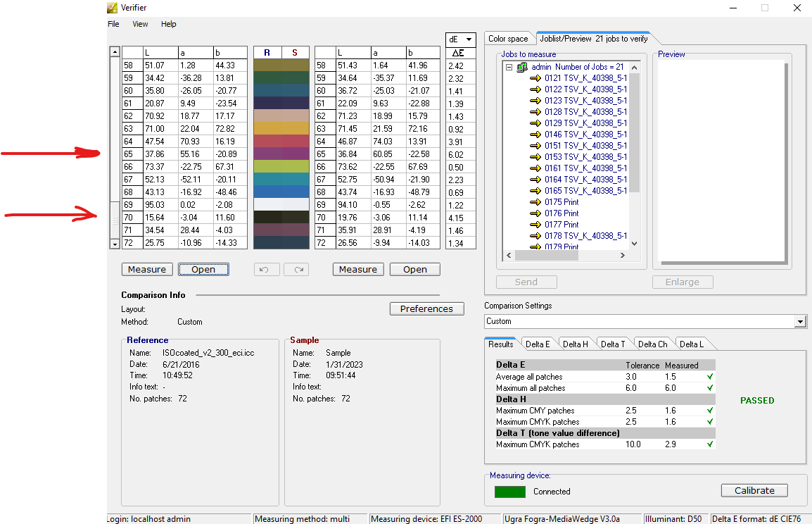
Task: Click the Delta E format: dE CIE76 entry
Action: pyautogui.click(x=756, y=519)
